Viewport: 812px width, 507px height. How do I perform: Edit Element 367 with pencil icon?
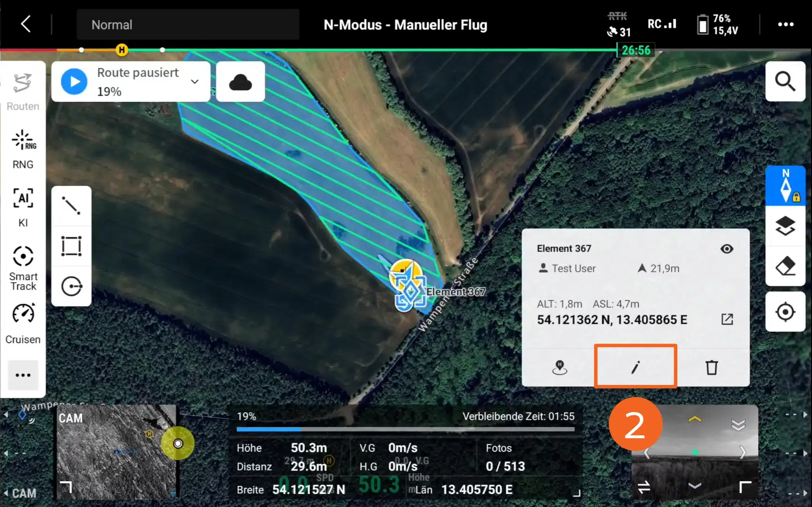coord(635,366)
